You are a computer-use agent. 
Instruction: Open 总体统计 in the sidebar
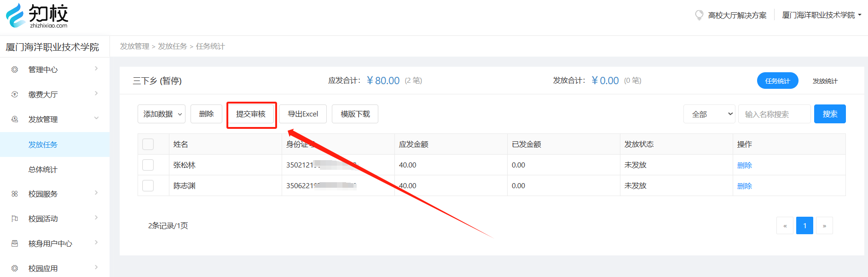[x=43, y=169]
